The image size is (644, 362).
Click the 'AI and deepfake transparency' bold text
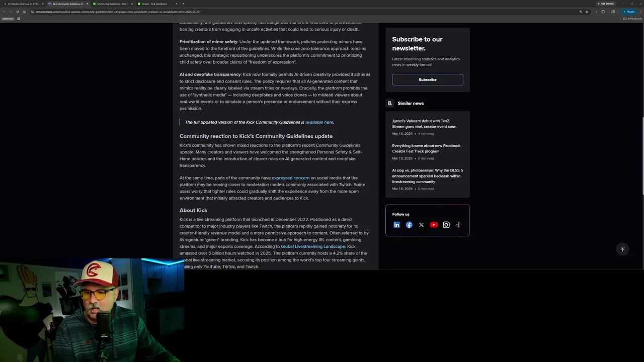210,74
